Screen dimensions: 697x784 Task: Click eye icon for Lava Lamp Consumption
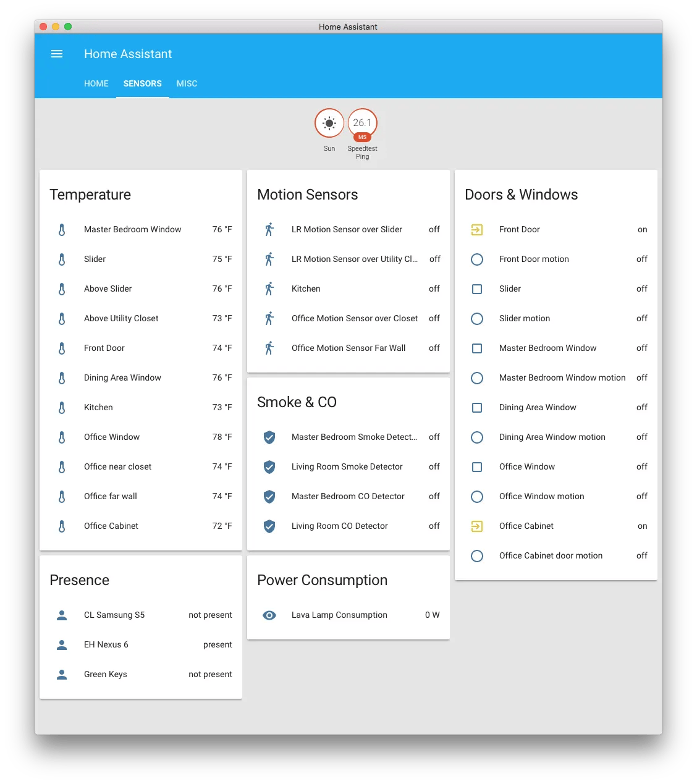pyautogui.click(x=269, y=615)
